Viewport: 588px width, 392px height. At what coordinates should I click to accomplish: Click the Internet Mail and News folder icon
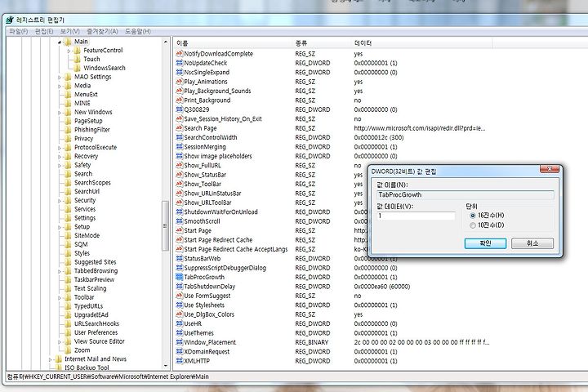pyautogui.click(x=59, y=359)
